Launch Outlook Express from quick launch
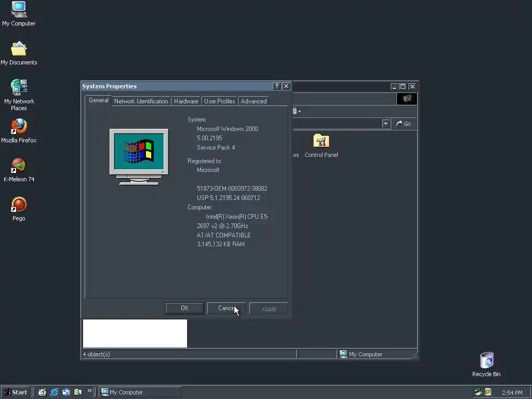This screenshot has height=399, width=532. click(x=66, y=392)
